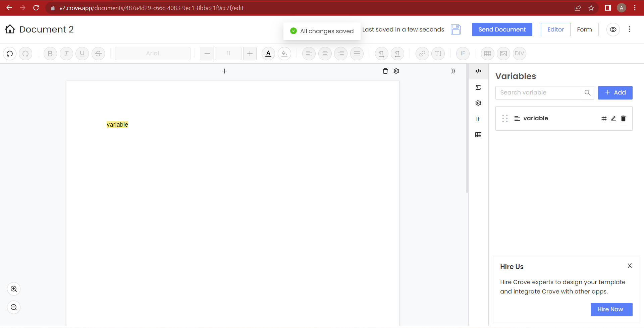This screenshot has width=644, height=328.
Task: Click the save document floppy disk icon
Action: click(x=456, y=29)
